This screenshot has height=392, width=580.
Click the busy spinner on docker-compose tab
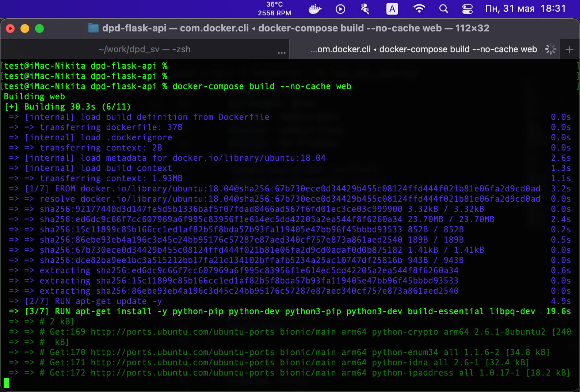pos(550,49)
